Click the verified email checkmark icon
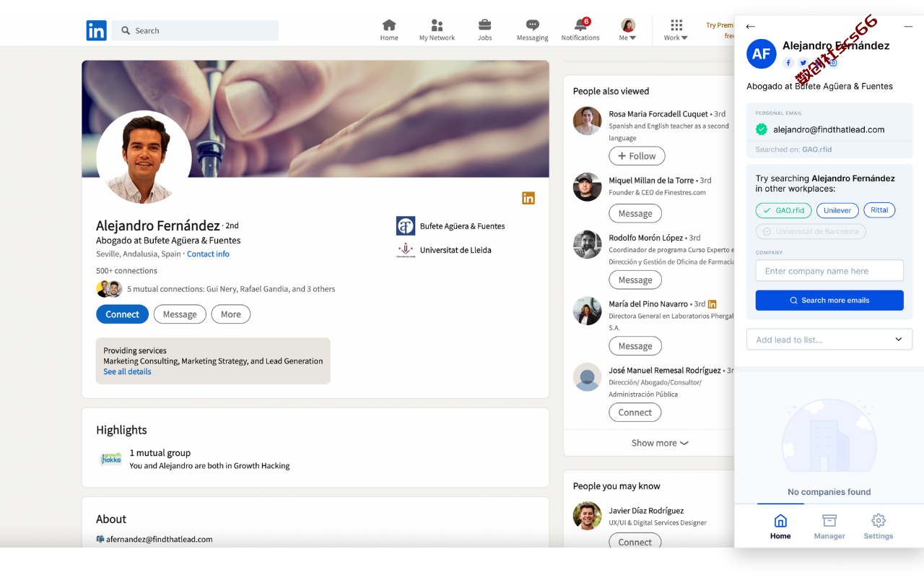924x578 pixels. pyautogui.click(x=762, y=129)
